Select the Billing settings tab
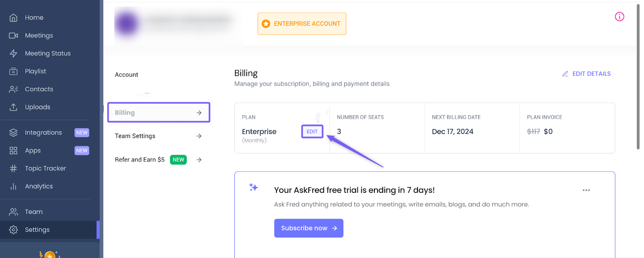This screenshot has height=258, width=644. 159,113
